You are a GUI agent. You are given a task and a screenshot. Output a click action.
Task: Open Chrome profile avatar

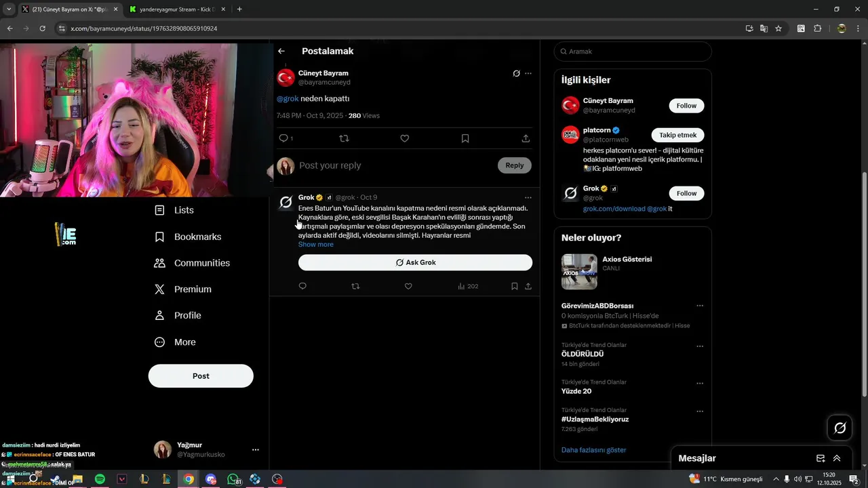842,28
